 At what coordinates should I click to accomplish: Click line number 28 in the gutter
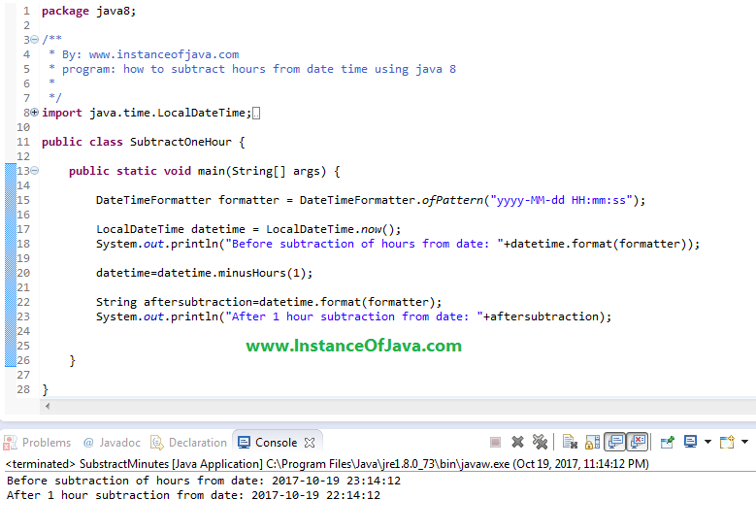click(x=23, y=389)
